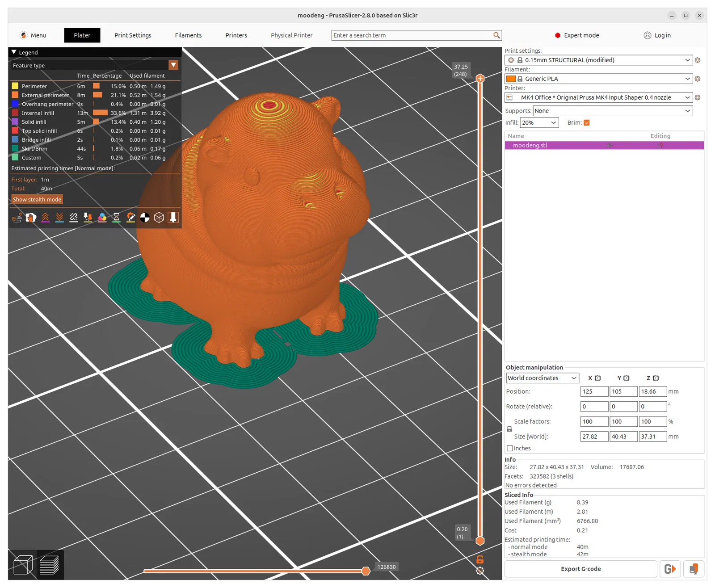The height and width of the screenshot is (588, 715).
Task: Click the Export G-code button
Action: 580,569
